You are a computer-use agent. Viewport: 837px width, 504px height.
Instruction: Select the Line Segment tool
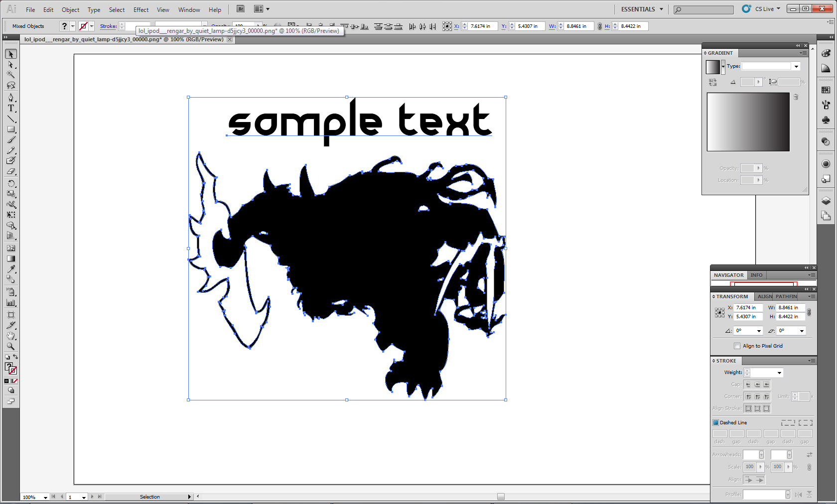pyautogui.click(x=11, y=119)
